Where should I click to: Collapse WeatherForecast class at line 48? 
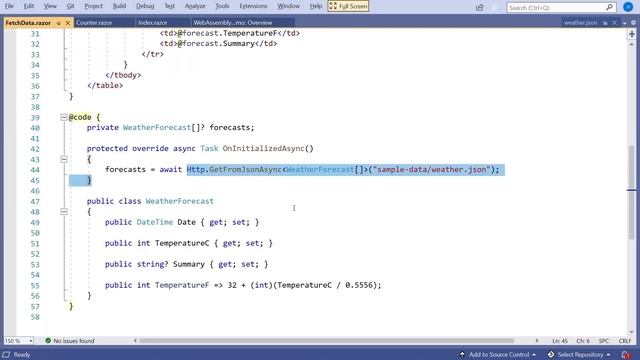click(x=64, y=212)
